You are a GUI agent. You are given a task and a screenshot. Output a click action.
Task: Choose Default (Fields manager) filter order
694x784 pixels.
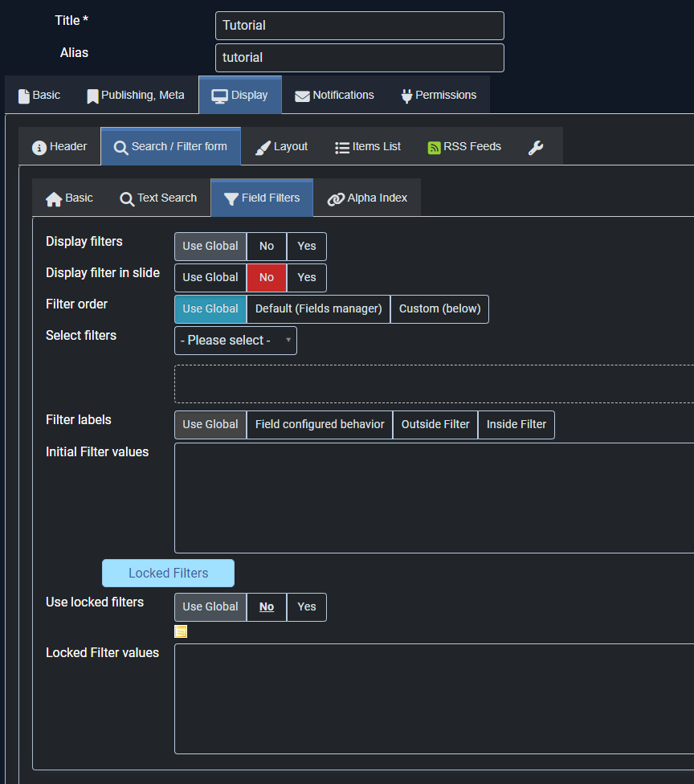click(319, 309)
